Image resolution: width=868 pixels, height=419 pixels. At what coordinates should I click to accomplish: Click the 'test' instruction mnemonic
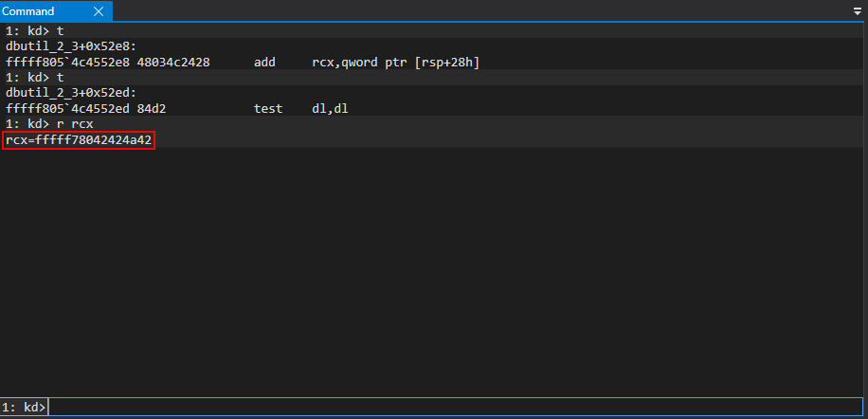click(268, 109)
